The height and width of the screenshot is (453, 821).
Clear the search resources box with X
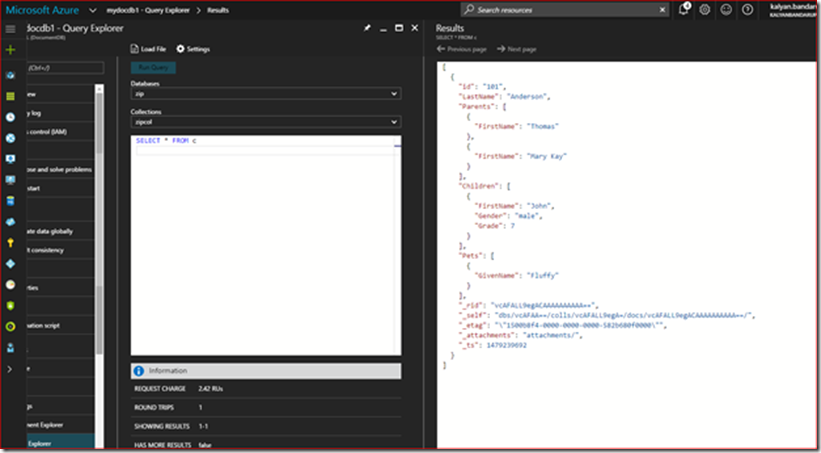(662, 10)
